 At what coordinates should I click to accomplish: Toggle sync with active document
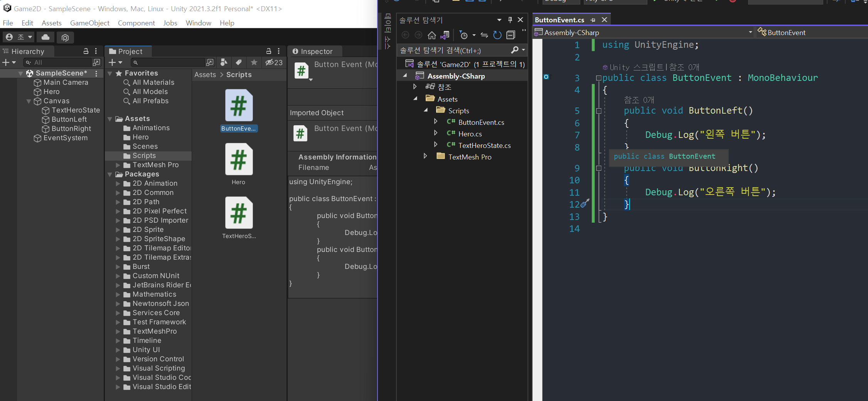484,35
